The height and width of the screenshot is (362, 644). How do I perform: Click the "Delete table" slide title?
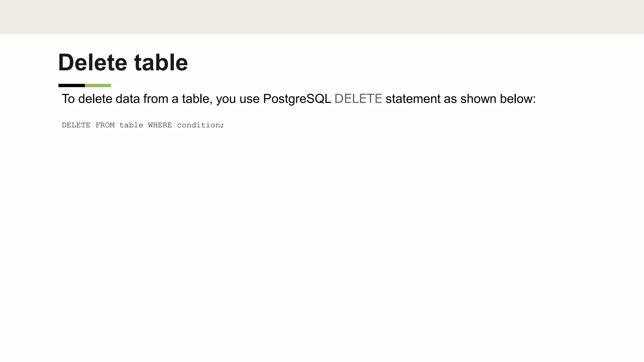click(x=123, y=62)
